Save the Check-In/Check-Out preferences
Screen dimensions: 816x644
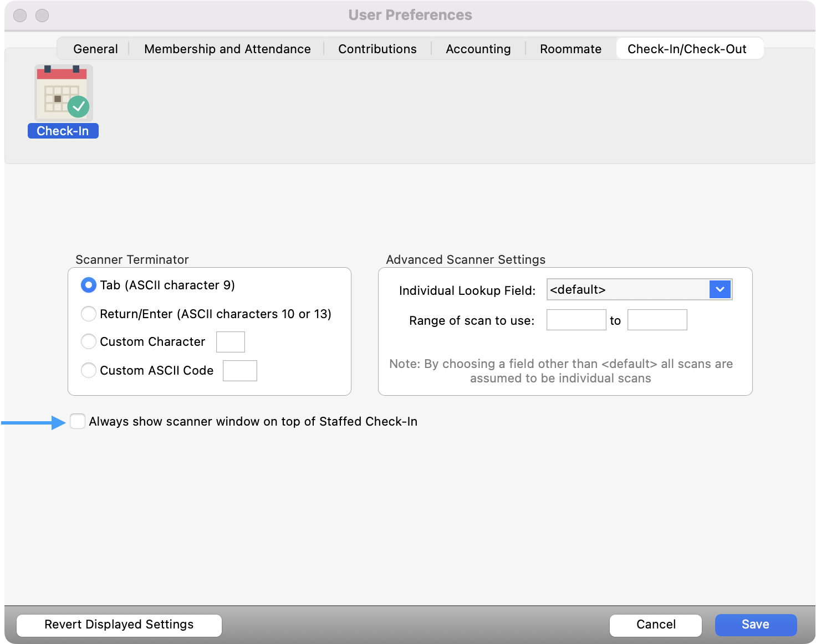tap(755, 625)
